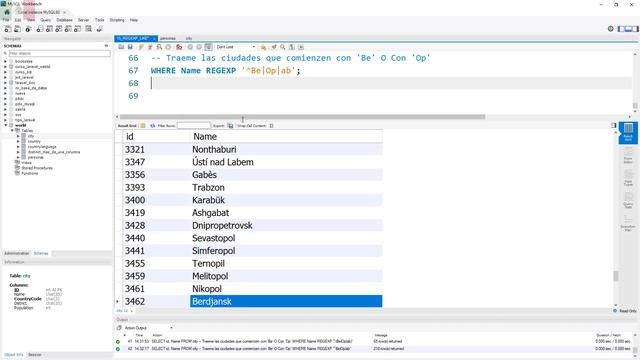640x360 pixels.
Task: Expand the country table node
Action: pos(18,141)
